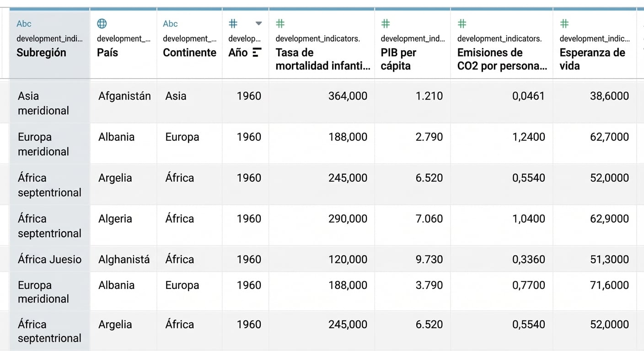The image size is (644, 351).
Task: Click the globe geographic role icon for País
Action: [x=102, y=24]
